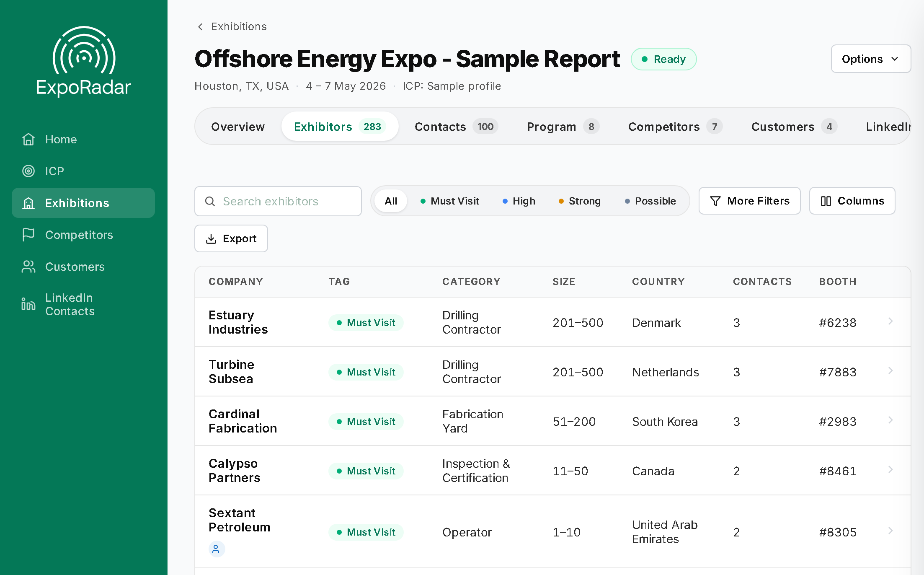Click the funnel icon on More Filters
Image resolution: width=924 pixels, height=575 pixels.
click(x=715, y=201)
